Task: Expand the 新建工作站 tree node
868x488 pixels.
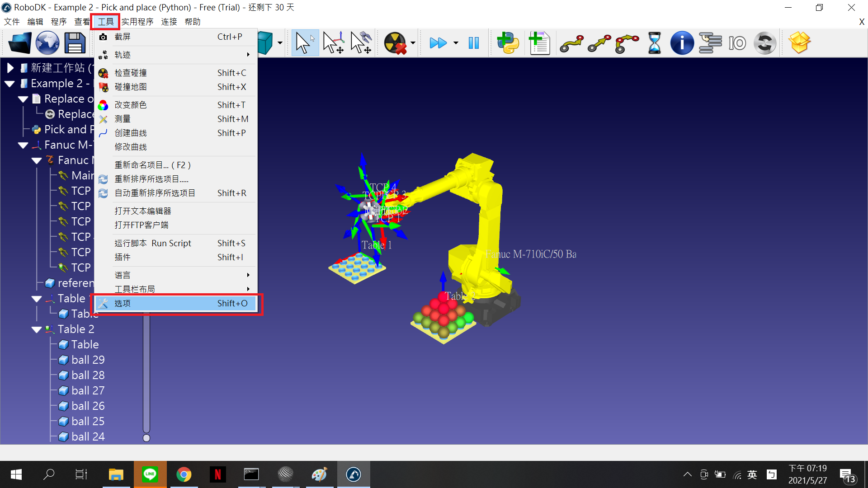Action: 10,68
